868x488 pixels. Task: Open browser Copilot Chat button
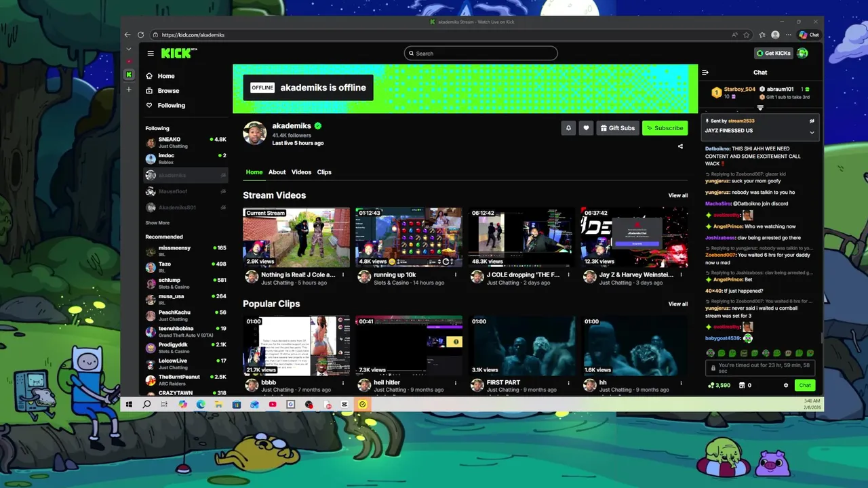click(x=809, y=35)
